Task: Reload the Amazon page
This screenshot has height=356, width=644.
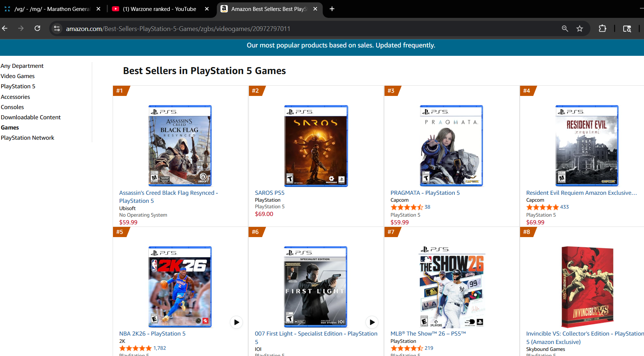Action: pos(37,28)
